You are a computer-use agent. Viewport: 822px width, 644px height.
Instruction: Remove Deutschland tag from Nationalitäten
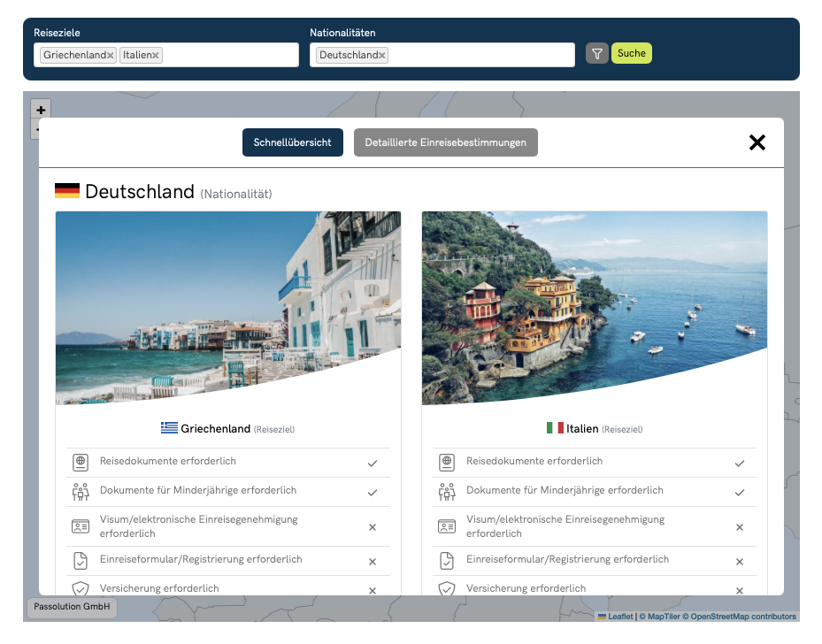pyautogui.click(x=382, y=56)
